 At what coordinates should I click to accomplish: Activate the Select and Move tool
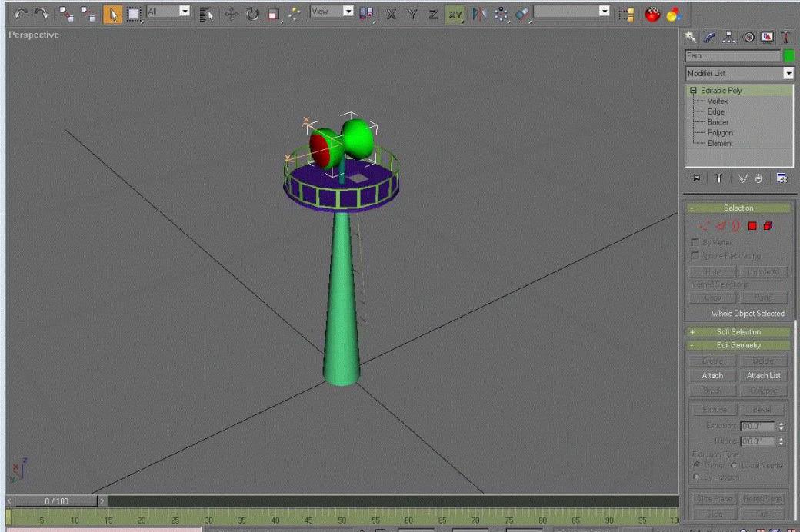click(231, 14)
